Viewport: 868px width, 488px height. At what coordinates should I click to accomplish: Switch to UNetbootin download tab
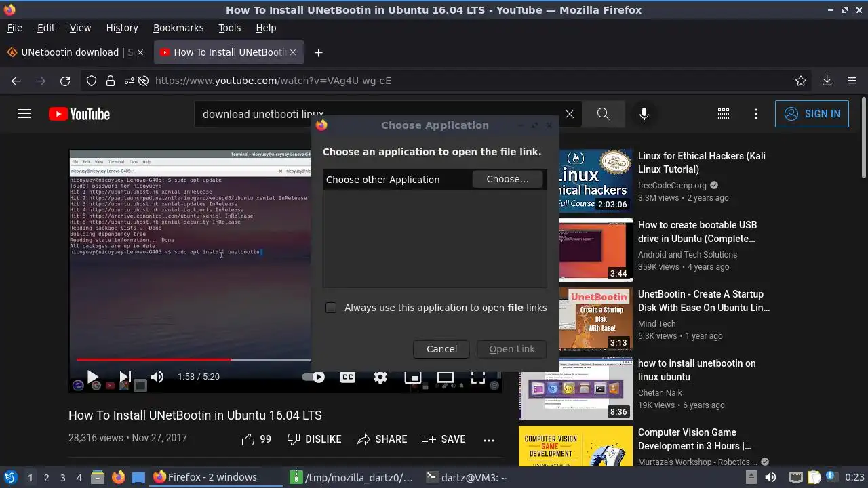(x=76, y=52)
